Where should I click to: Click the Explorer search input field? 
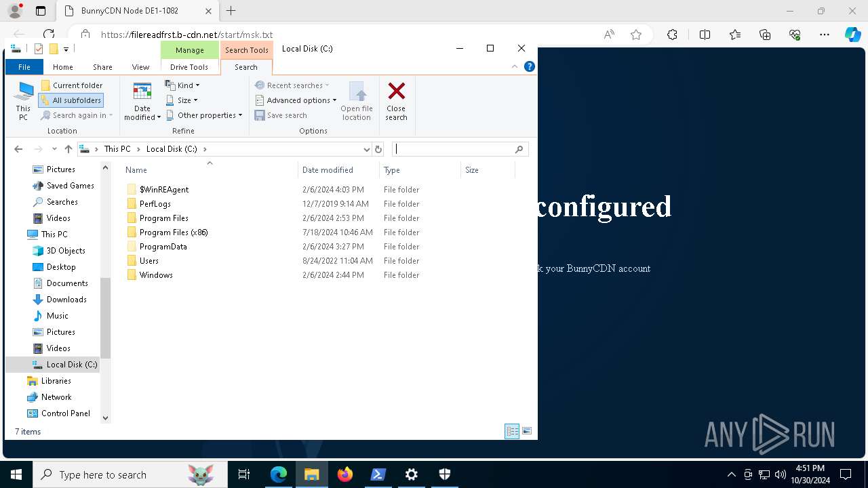pyautogui.click(x=453, y=149)
